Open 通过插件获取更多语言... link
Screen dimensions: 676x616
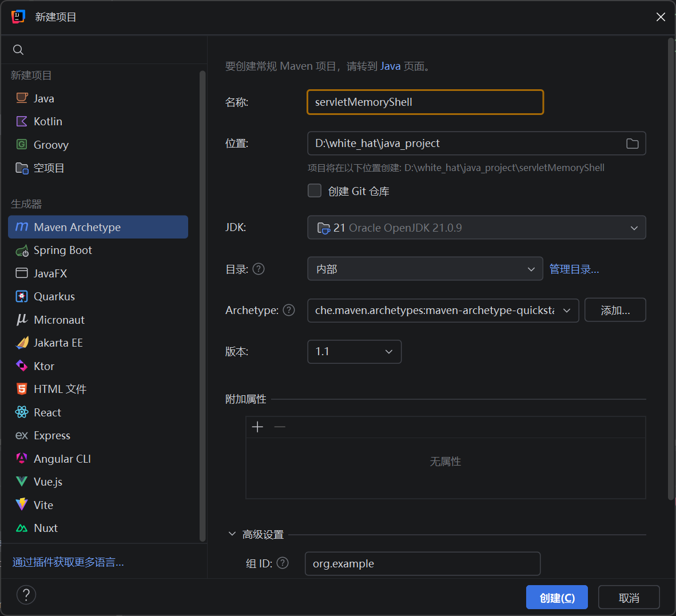(x=68, y=562)
